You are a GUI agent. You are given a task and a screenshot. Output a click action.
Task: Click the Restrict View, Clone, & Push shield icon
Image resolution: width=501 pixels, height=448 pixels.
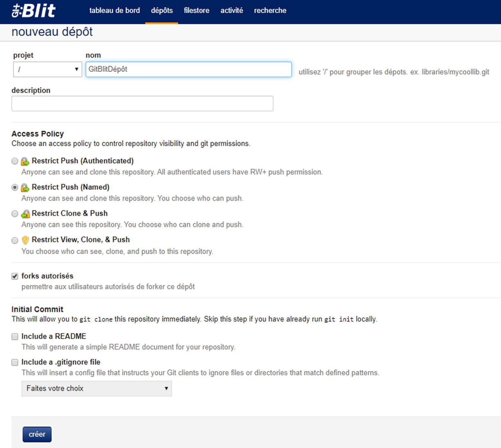click(25, 240)
